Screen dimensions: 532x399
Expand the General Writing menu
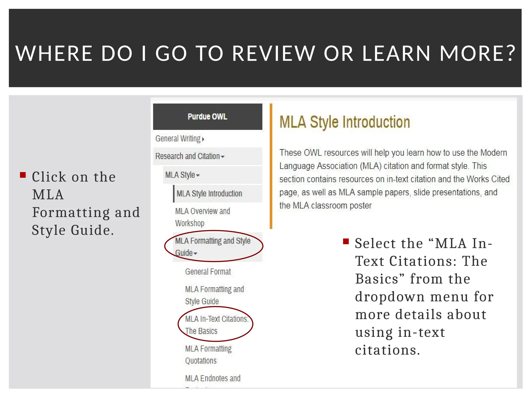pyautogui.click(x=180, y=139)
